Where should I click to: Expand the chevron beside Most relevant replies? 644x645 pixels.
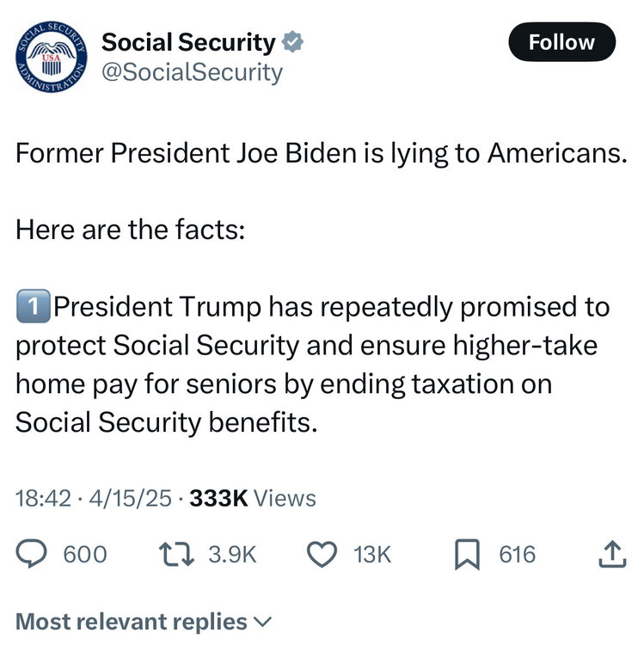(263, 620)
